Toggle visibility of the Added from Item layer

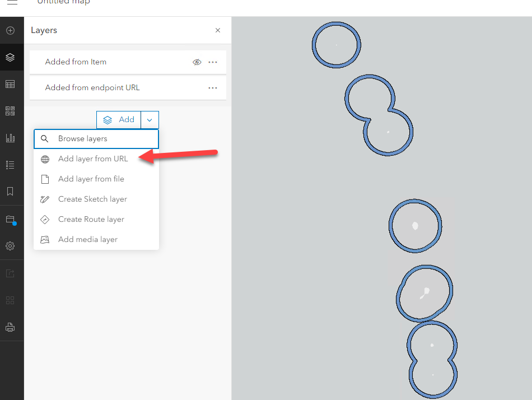(x=197, y=62)
